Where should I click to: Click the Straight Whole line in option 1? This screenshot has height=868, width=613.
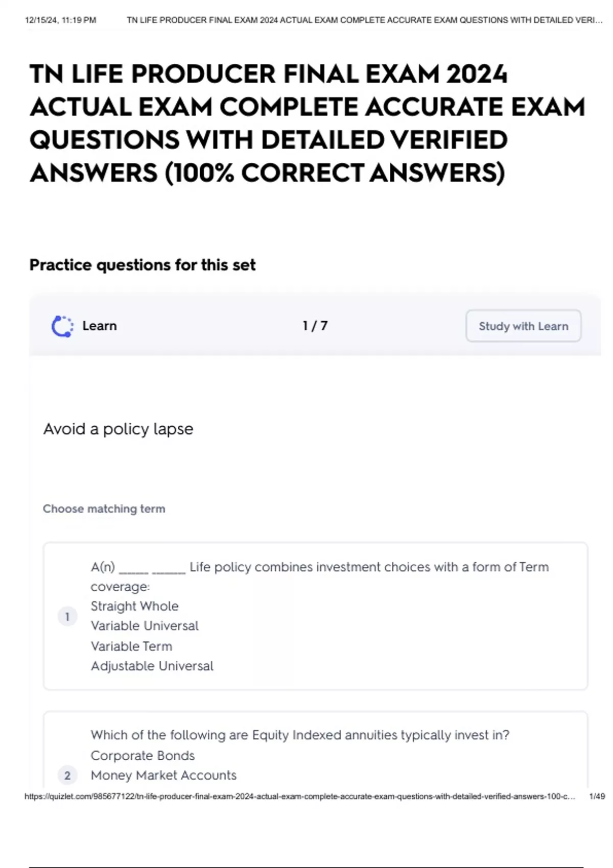134,606
